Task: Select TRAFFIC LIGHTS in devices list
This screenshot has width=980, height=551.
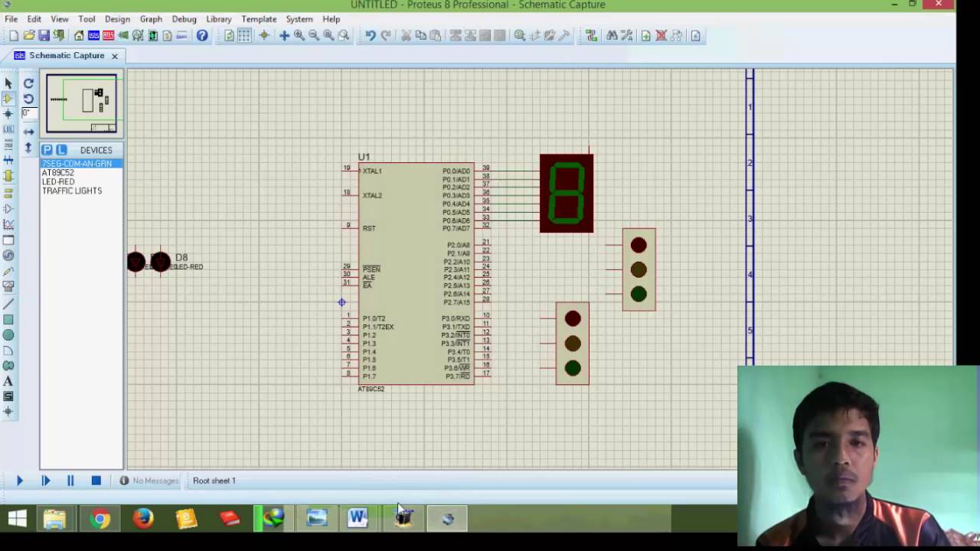Action: click(72, 191)
